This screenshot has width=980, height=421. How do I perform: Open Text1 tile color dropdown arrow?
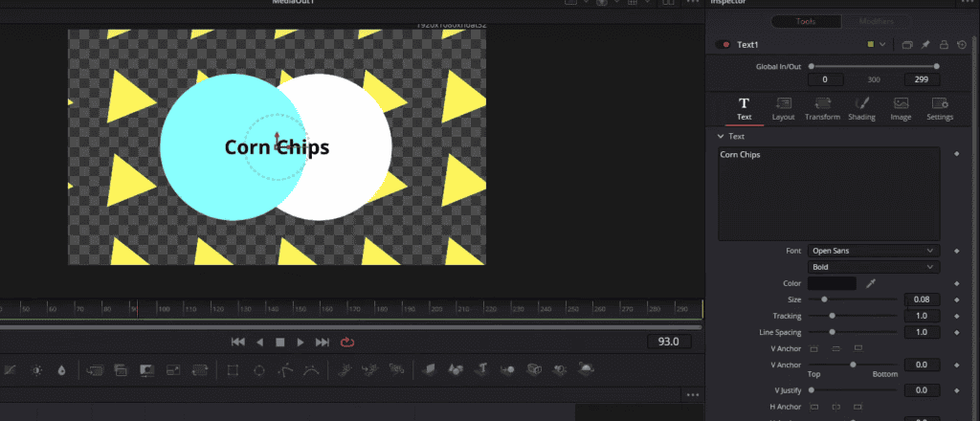point(882,45)
